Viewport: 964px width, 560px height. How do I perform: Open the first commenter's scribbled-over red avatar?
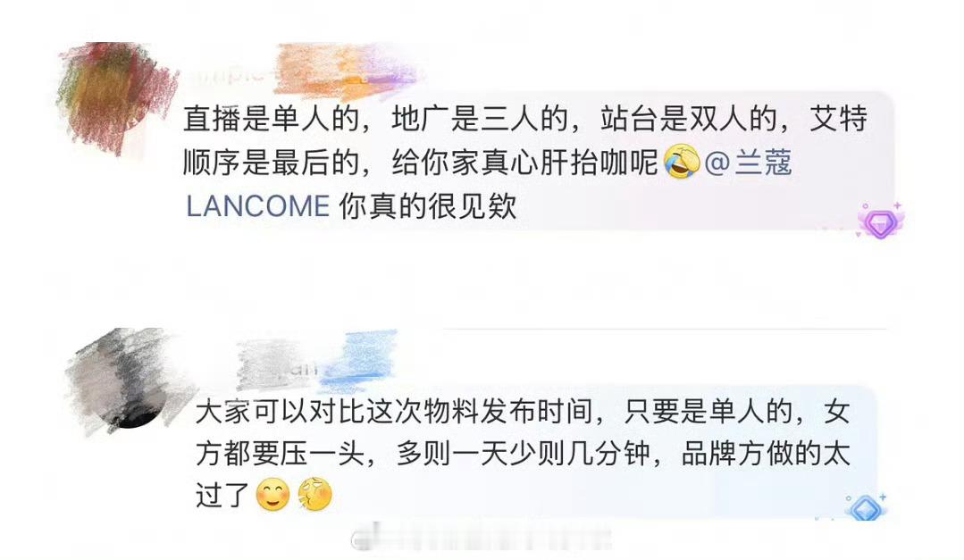[x=115, y=97]
